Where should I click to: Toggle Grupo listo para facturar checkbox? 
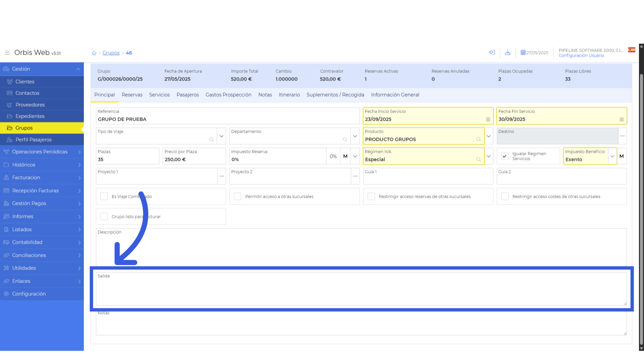coord(104,217)
